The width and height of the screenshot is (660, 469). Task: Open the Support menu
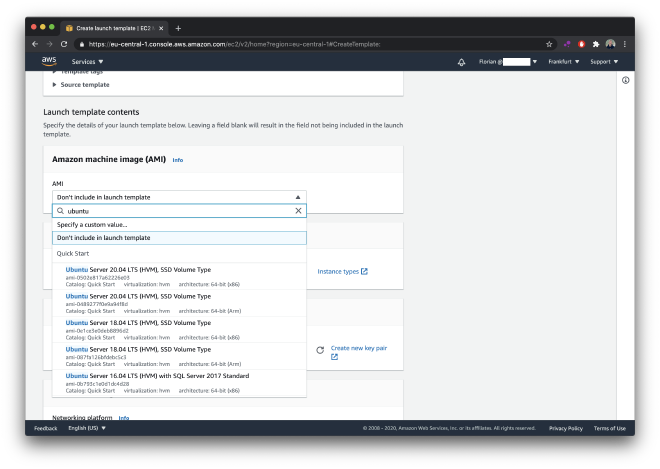pyautogui.click(x=604, y=61)
